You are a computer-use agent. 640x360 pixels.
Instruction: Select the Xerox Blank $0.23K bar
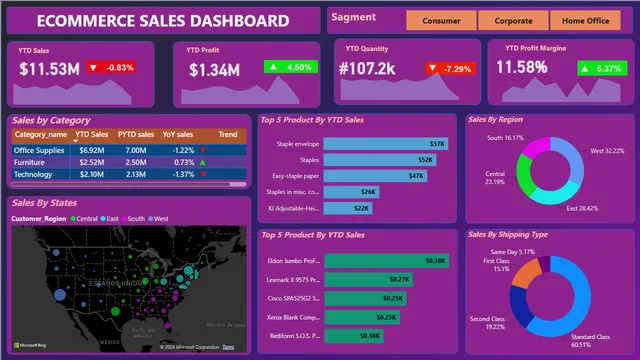point(362,317)
